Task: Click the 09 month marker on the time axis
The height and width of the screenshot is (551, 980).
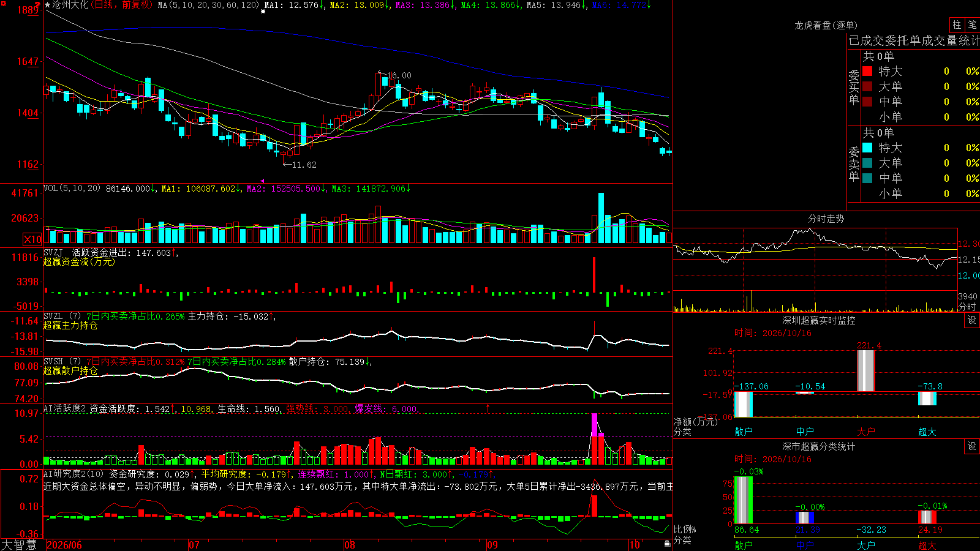Action: click(x=492, y=545)
